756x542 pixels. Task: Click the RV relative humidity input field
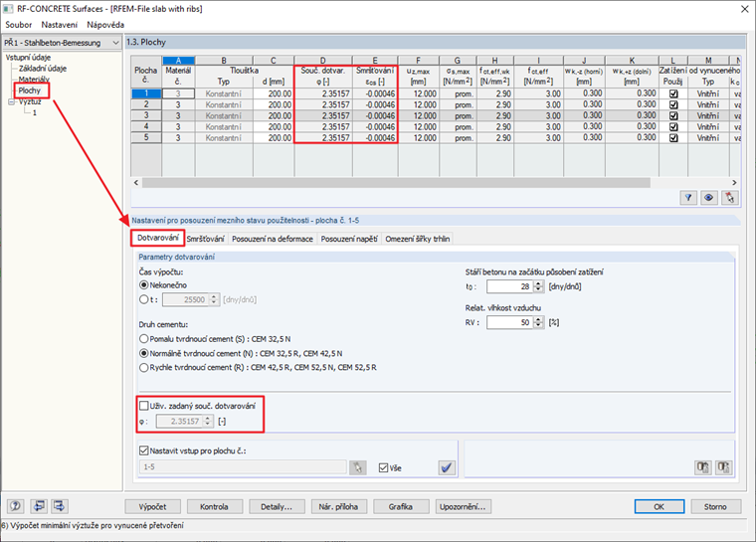(x=509, y=322)
